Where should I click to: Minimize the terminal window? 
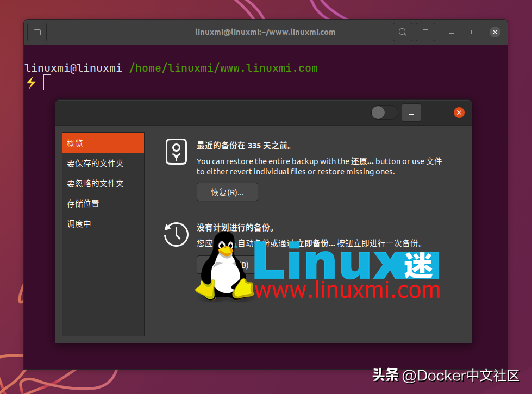point(452,32)
